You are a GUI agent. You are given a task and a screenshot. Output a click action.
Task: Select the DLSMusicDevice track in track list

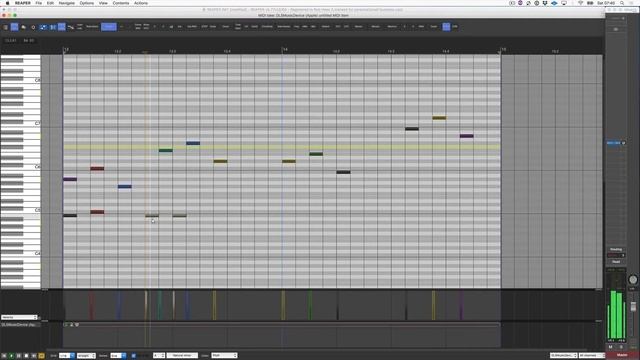click(x=20, y=324)
